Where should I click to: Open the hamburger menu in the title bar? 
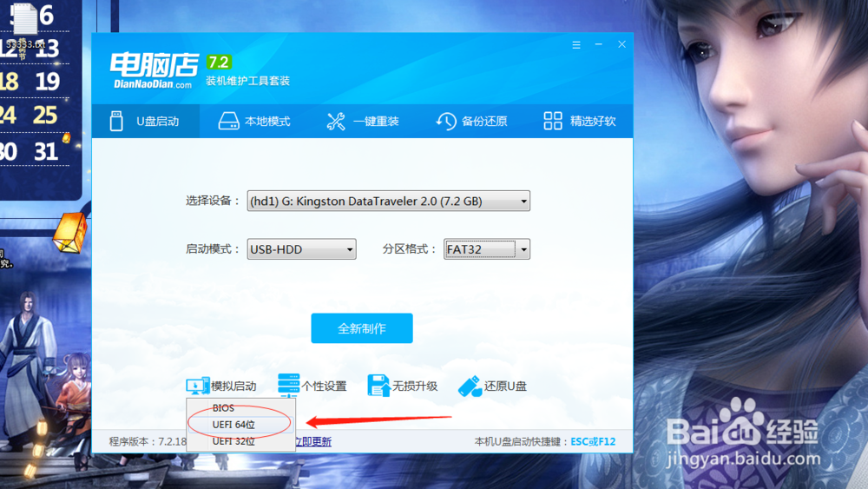pos(576,45)
